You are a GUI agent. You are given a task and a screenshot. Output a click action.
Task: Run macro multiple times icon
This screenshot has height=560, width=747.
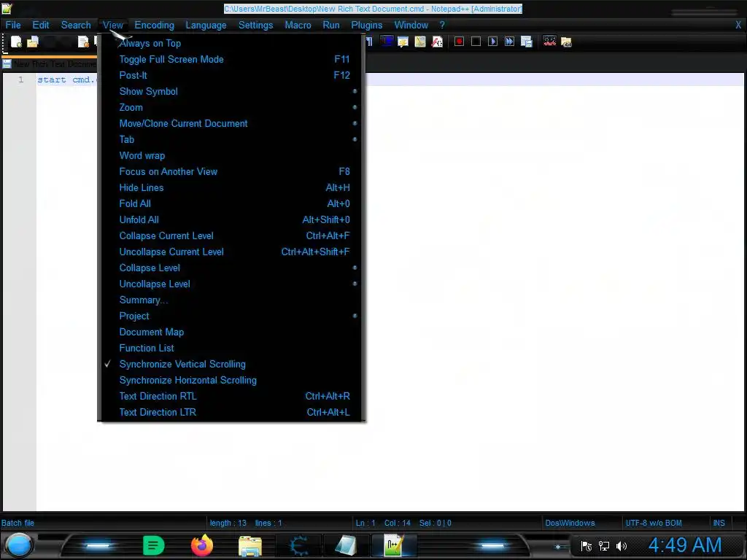(x=509, y=42)
